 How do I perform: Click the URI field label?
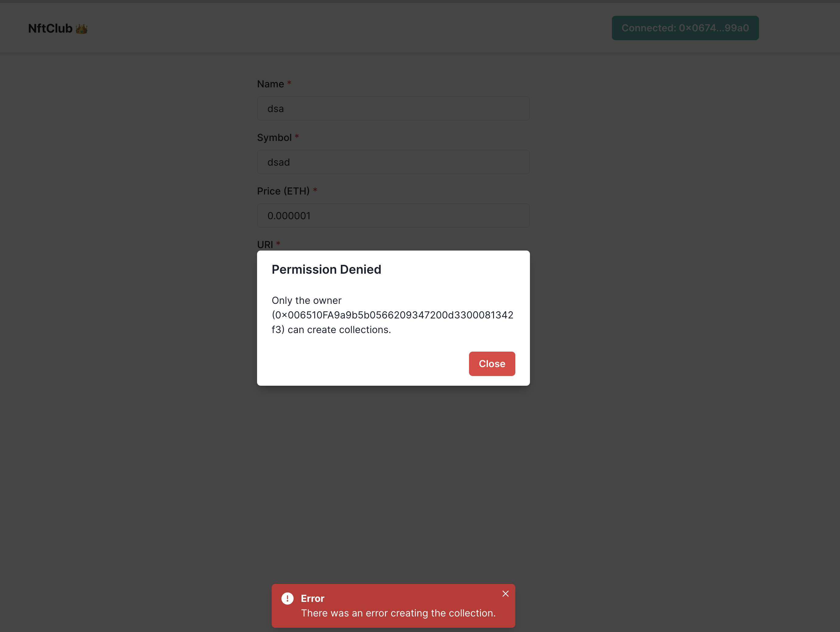(265, 244)
